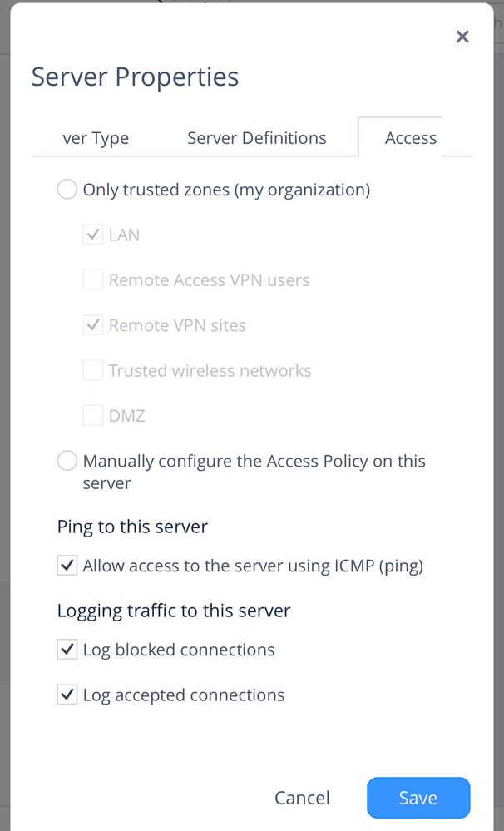
Task: Close the Server Properties dialog with X
Action: pos(462,37)
